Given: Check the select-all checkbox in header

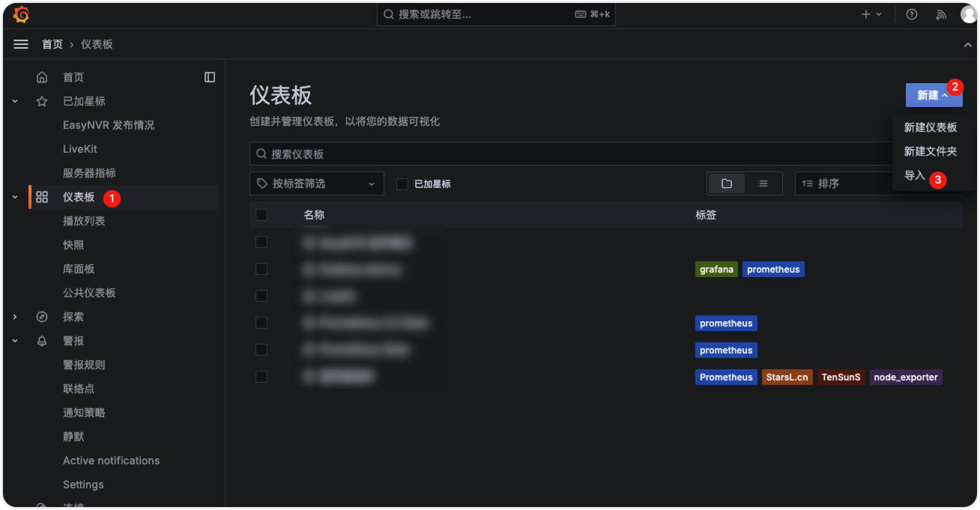Looking at the screenshot, I should click(261, 215).
